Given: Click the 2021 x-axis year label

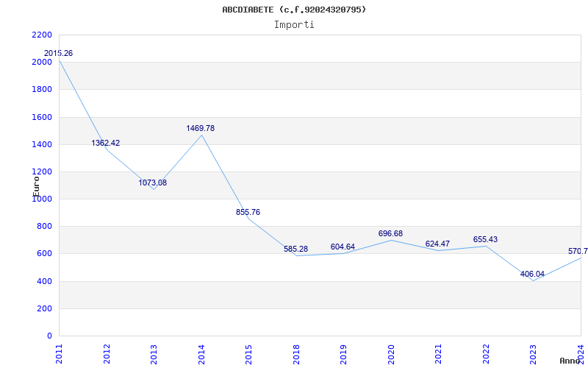Looking at the screenshot, I should pyautogui.click(x=439, y=354).
